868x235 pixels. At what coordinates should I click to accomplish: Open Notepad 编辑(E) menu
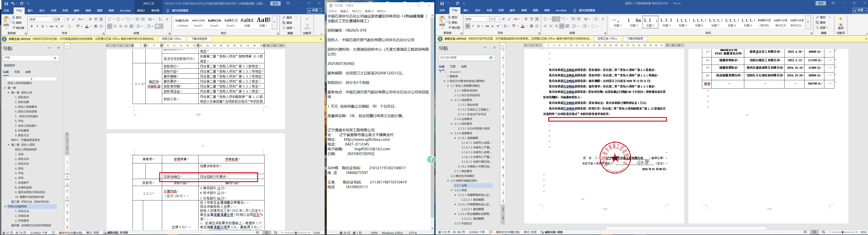[x=344, y=11]
